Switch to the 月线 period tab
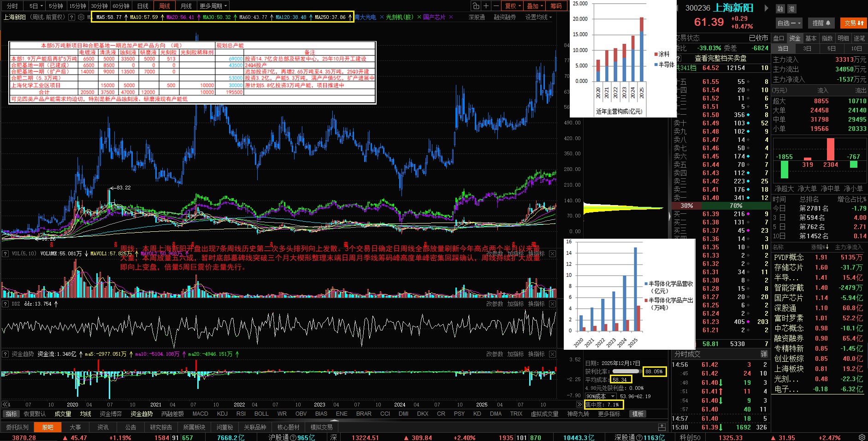Screen dimensions: 868x441 (186, 6)
